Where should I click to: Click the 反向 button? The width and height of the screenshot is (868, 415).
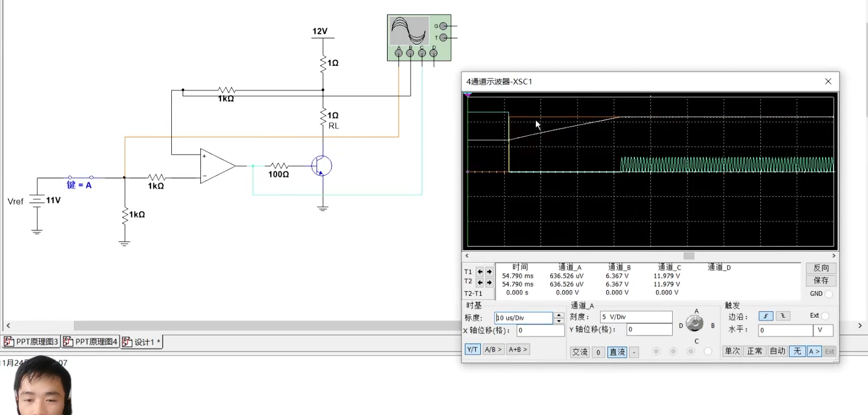(x=820, y=268)
